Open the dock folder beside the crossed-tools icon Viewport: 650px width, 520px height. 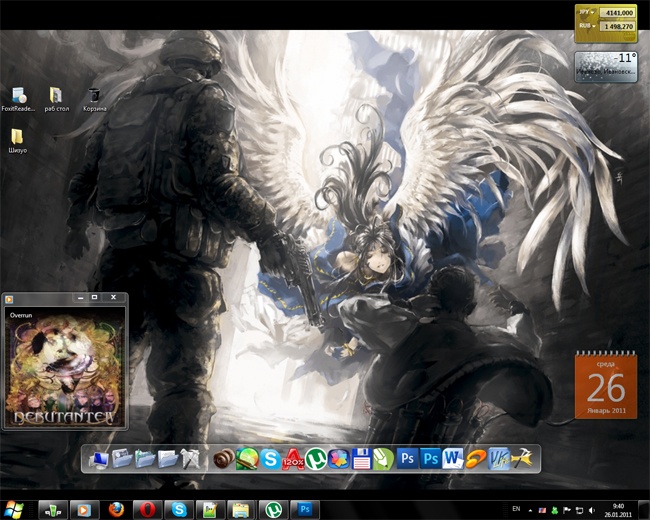click(x=167, y=459)
